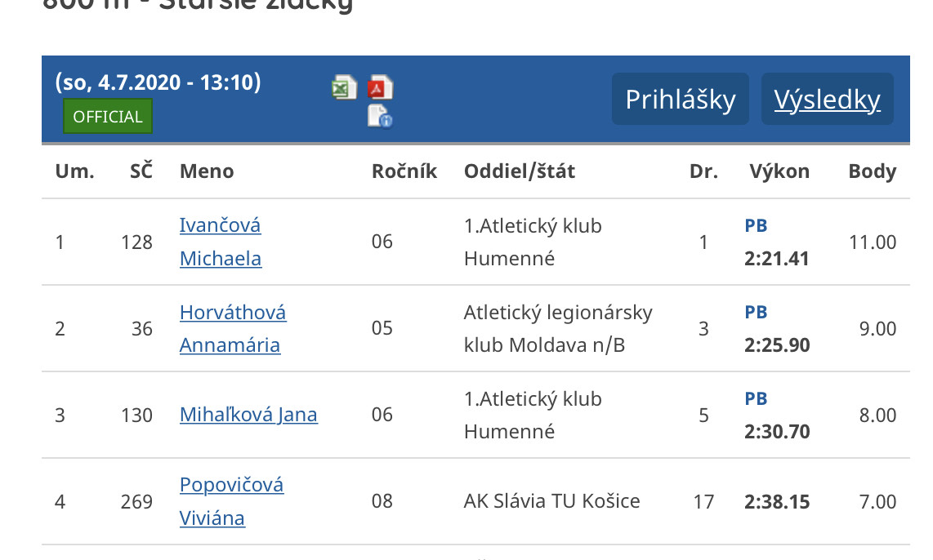Click the Ročník column header
933x560 pixels.
pyautogui.click(x=404, y=171)
